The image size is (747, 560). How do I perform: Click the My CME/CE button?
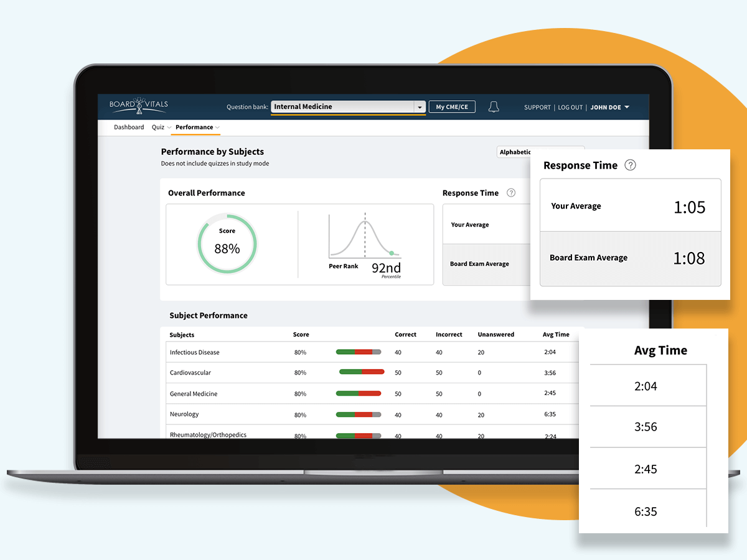click(452, 107)
